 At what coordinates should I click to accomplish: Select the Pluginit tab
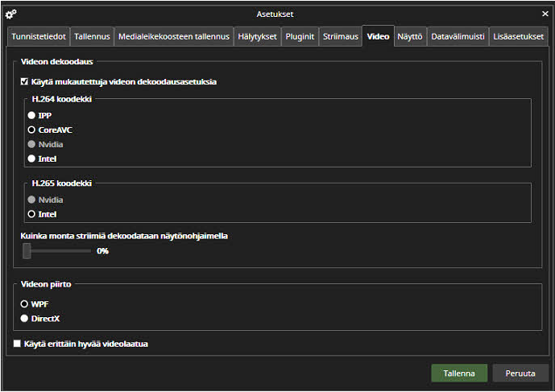[x=300, y=37]
